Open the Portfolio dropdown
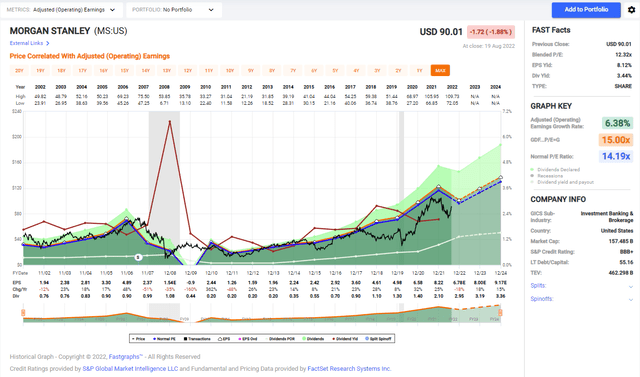640x377 pixels. coord(174,10)
